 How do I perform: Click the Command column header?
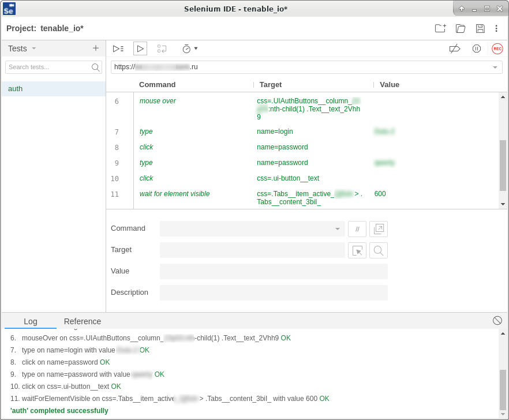tap(157, 85)
